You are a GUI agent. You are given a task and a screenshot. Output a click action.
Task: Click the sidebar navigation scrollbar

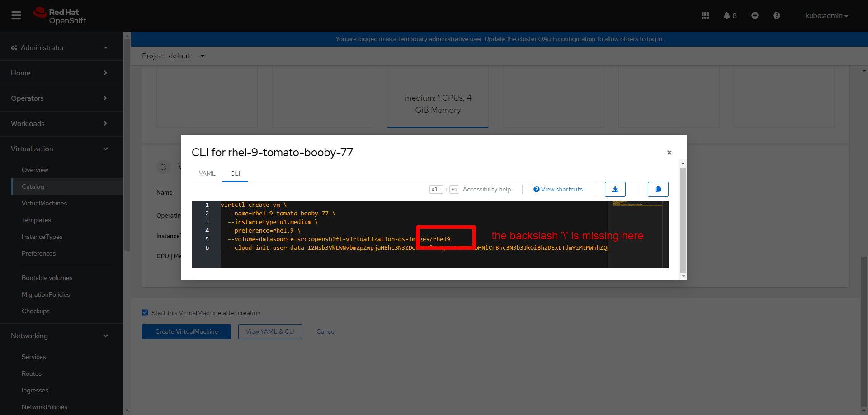click(127, 145)
